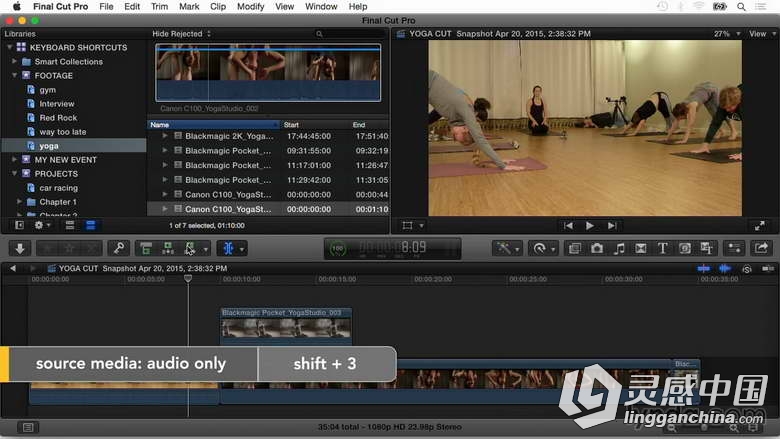Open the Window menu

tap(321, 6)
